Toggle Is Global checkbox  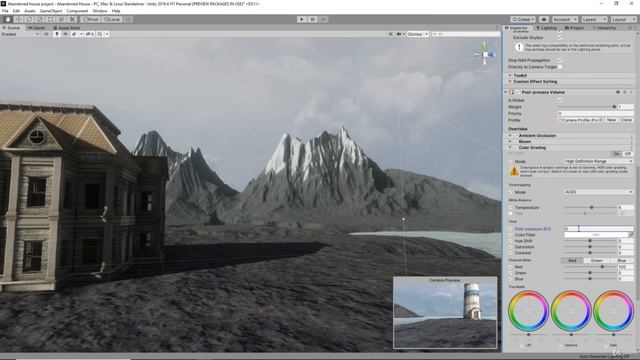click(560, 100)
